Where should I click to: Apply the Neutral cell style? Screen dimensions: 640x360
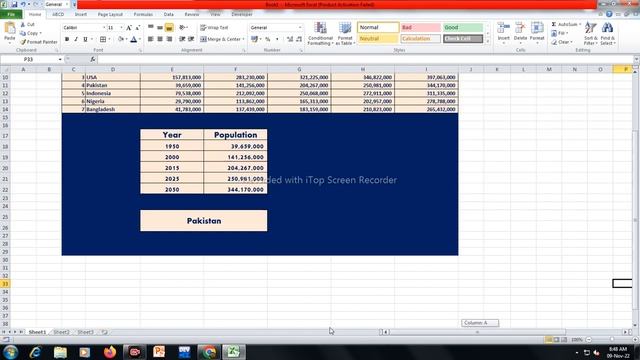click(378, 39)
